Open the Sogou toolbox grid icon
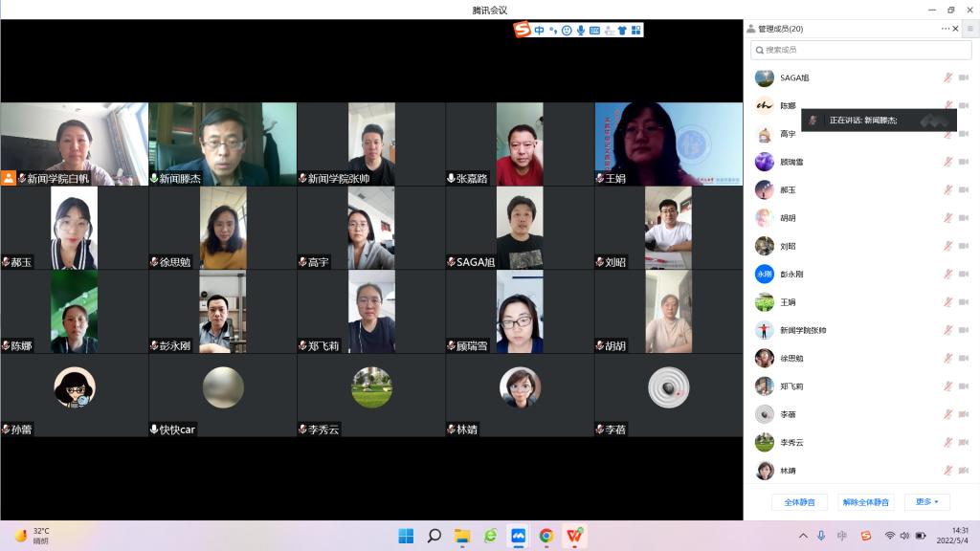980x551 pixels. [635, 31]
